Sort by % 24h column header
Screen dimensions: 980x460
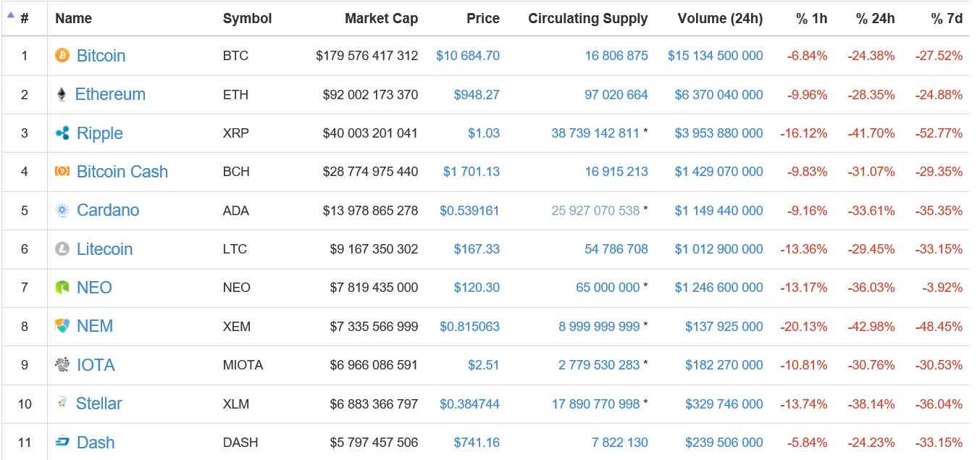click(x=875, y=19)
